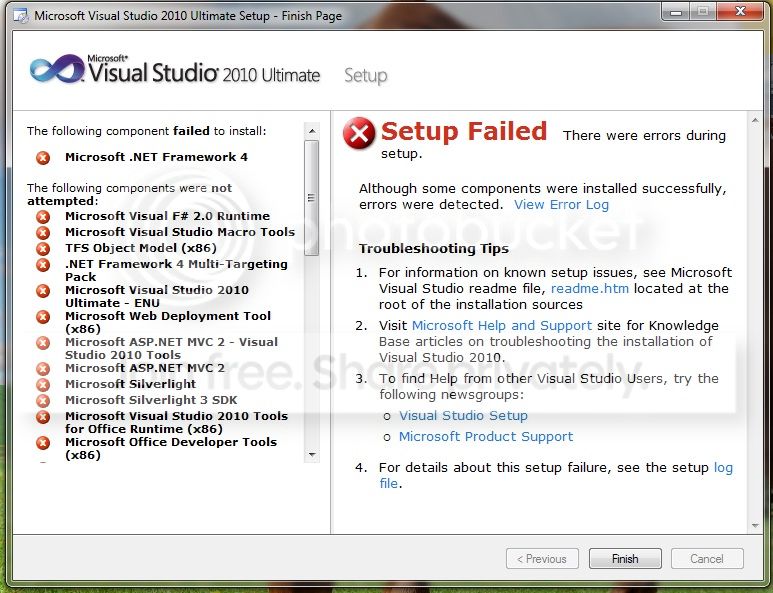Screen dimensions: 773x593
Task: Click error icon beside Tools for Office Runtime (x86)
Action: pos(43,417)
